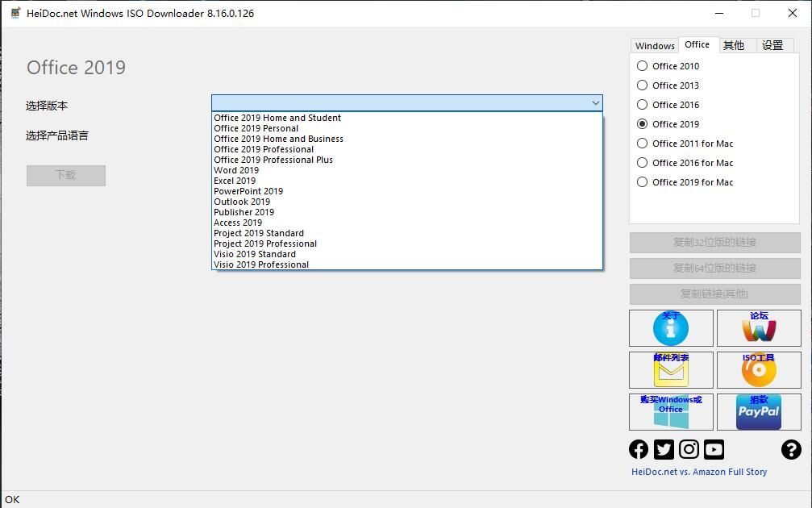Open the Twitter icon
812x508 pixels.
[x=664, y=449]
